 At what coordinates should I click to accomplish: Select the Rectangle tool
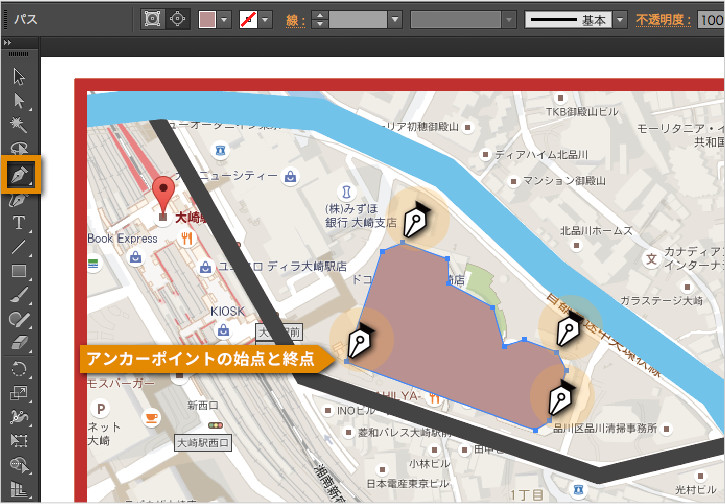[19, 270]
